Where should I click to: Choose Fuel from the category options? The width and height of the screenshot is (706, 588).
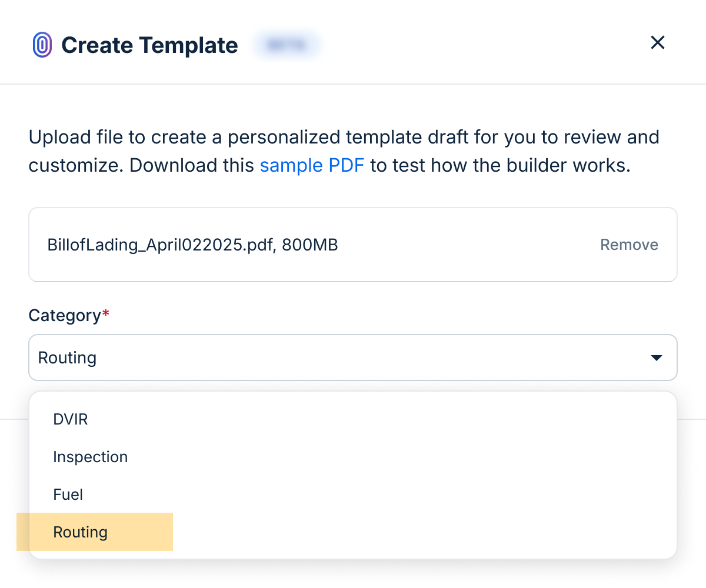tap(68, 495)
